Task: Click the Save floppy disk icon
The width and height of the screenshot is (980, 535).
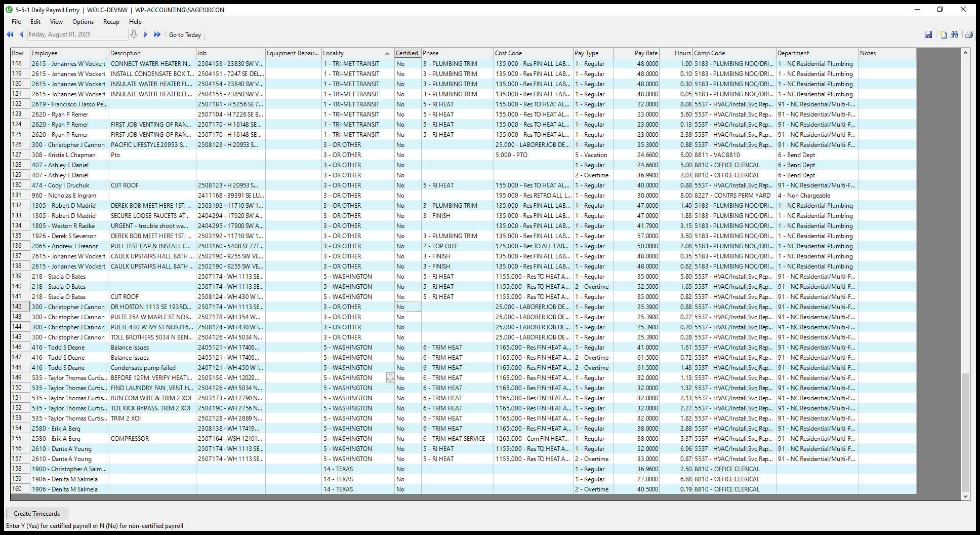Action: pos(928,34)
